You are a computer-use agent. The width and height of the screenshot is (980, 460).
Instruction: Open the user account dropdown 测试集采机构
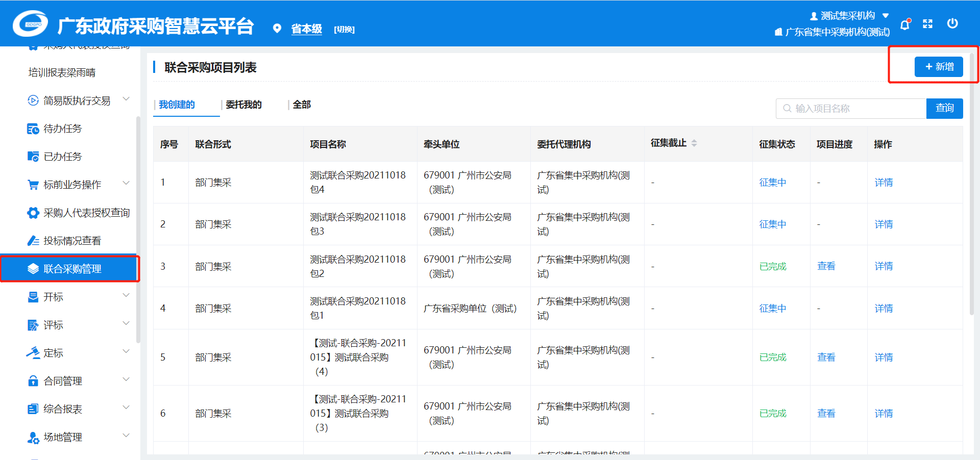(849, 16)
